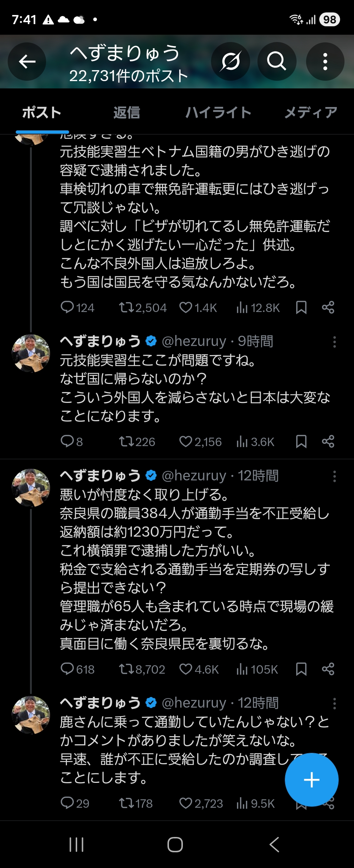354x868 pixels.
Task: Open more options for first 12時間 post
Action: pyautogui.click(x=334, y=476)
